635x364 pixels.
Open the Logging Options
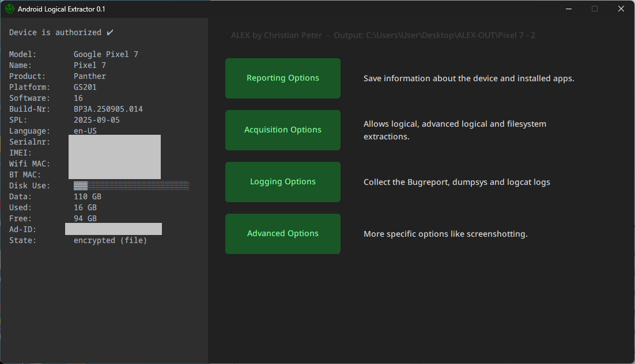click(282, 181)
